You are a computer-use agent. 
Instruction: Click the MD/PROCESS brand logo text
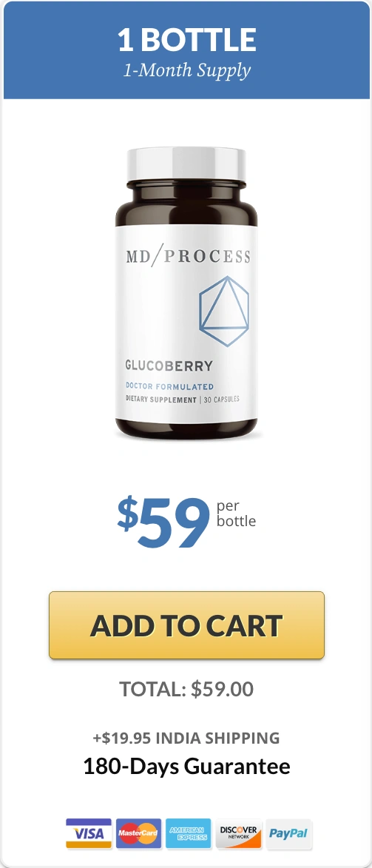pyautogui.click(x=188, y=256)
